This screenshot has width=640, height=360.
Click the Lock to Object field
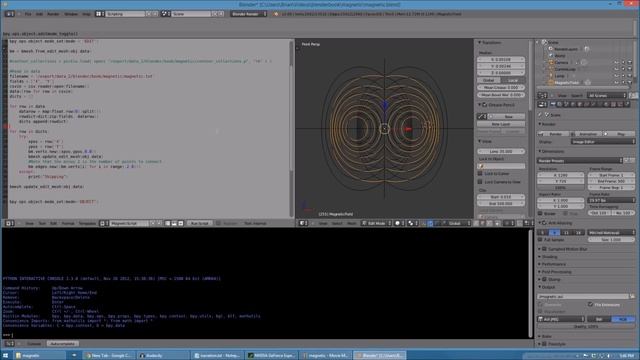click(501, 166)
